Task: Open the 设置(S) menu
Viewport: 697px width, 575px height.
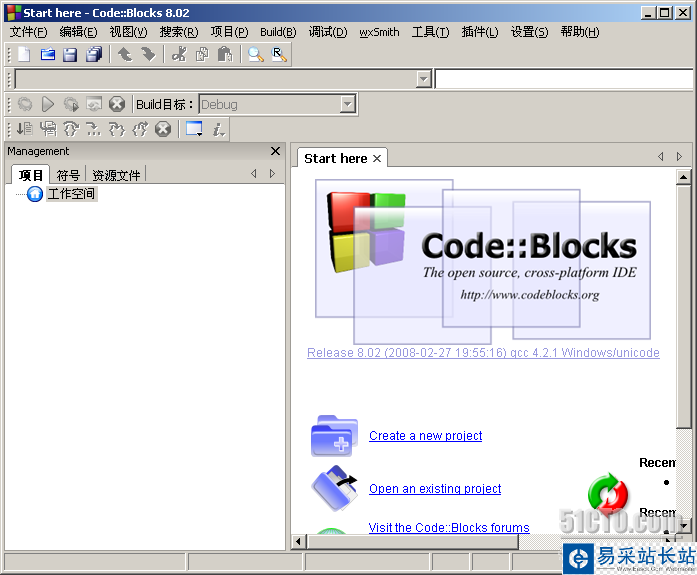Action: (x=529, y=32)
